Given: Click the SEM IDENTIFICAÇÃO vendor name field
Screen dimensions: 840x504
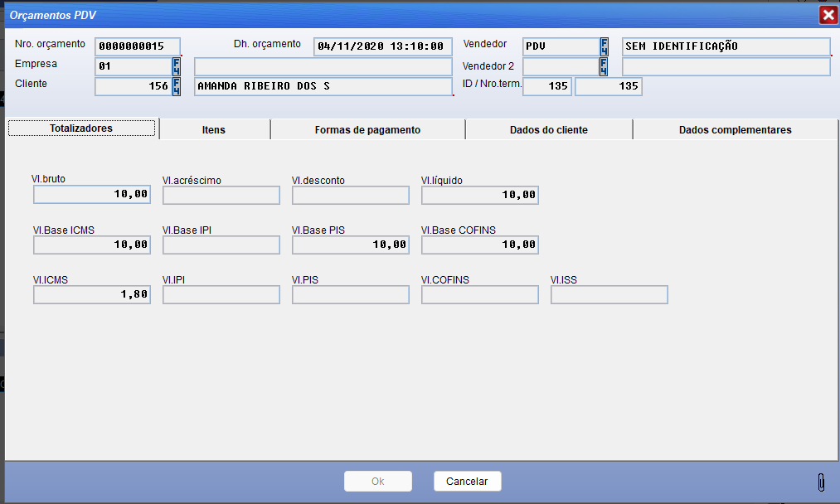Looking at the screenshot, I should [726, 46].
